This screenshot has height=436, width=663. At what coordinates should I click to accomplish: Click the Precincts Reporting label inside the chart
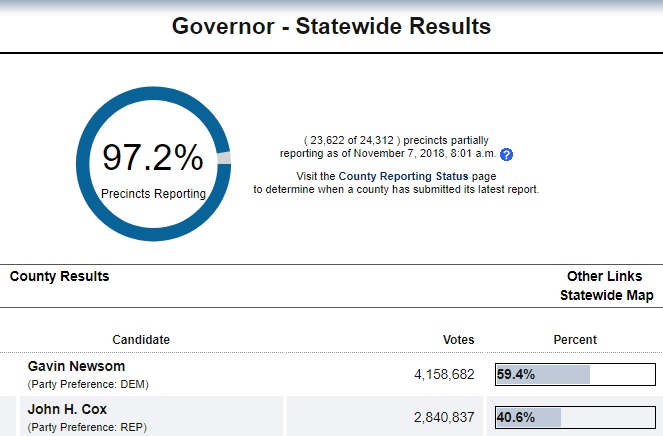click(x=153, y=193)
